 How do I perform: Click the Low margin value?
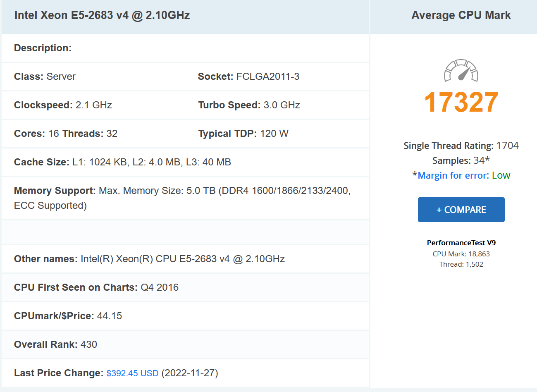[x=501, y=175]
